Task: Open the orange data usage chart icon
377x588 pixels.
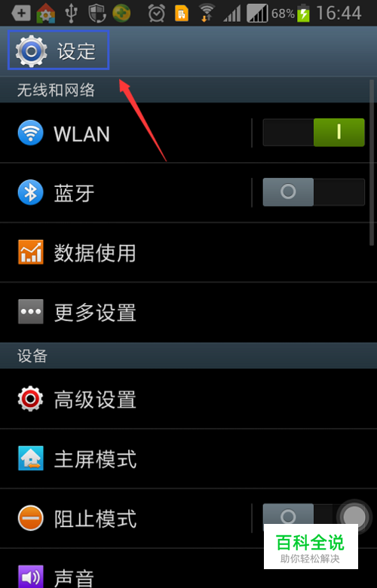Action: 30,252
